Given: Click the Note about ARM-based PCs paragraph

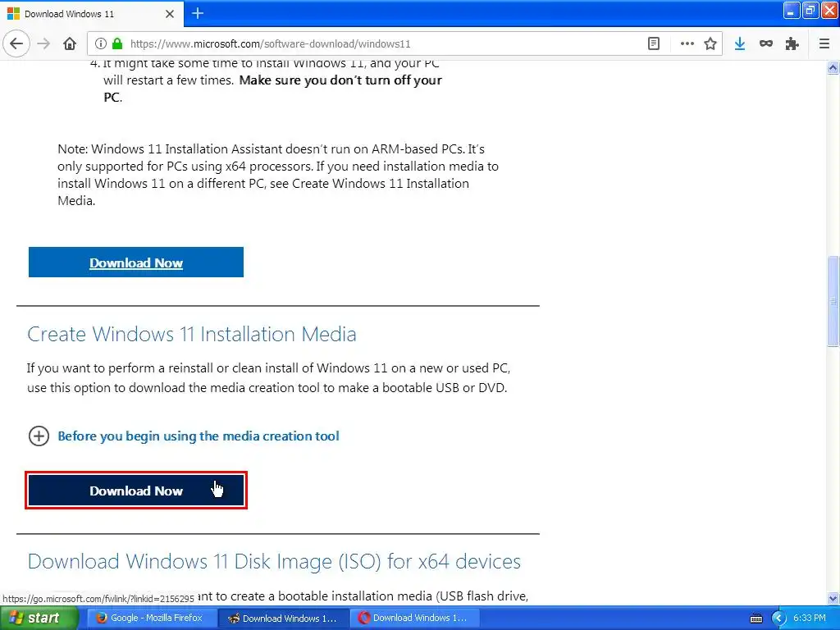Looking at the screenshot, I should pyautogui.click(x=278, y=175).
